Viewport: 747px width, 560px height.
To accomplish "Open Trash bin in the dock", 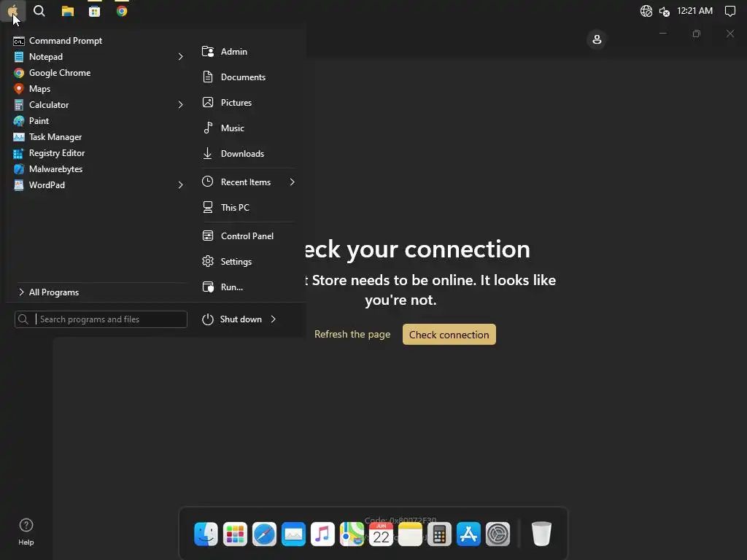I will [x=541, y=534].
